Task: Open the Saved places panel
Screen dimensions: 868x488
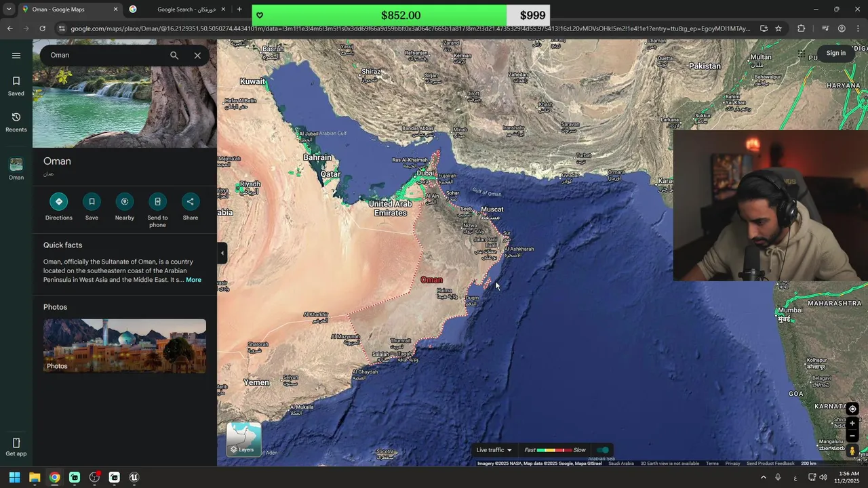Action: [16, 86]
